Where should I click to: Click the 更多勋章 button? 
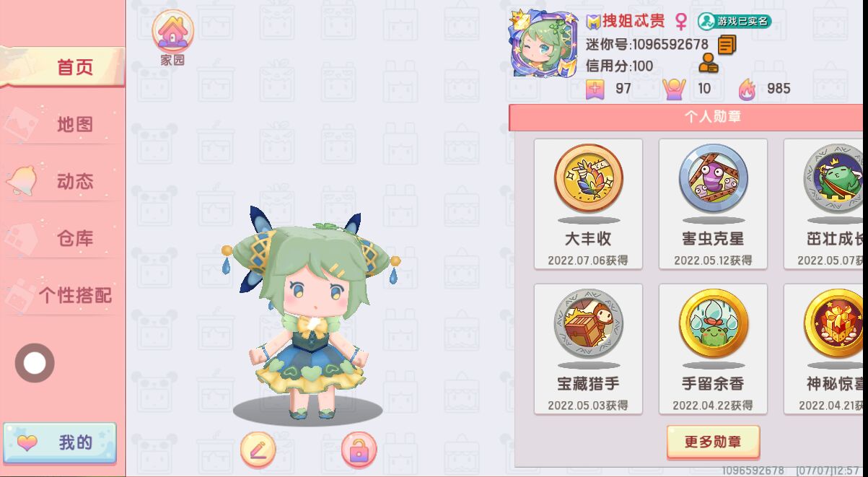713,442
